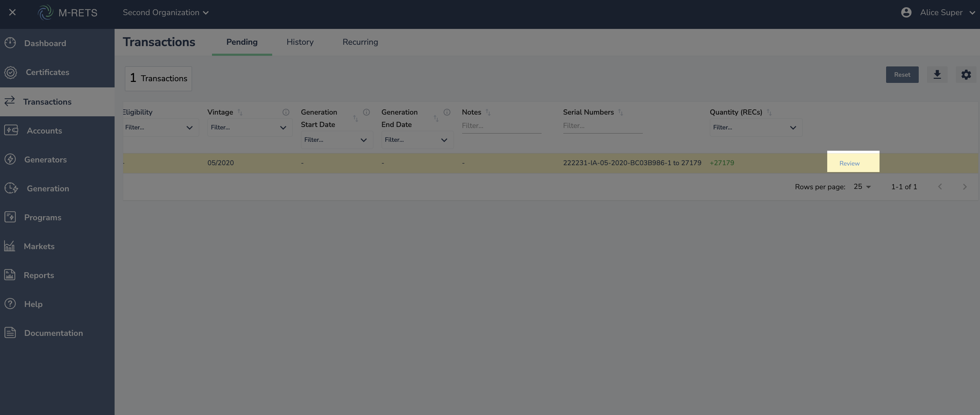The width and height of the screenshot is (980, 415).
Task: Toggle sort on Quantity (RECs) column
Action: coord(769,112)
